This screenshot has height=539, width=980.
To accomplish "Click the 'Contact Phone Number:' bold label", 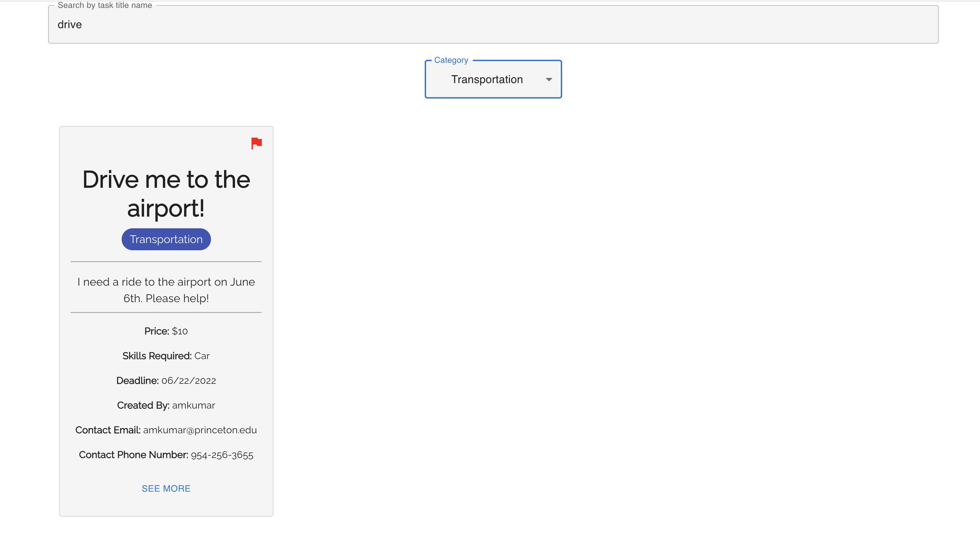I will (x=133, y=455).
